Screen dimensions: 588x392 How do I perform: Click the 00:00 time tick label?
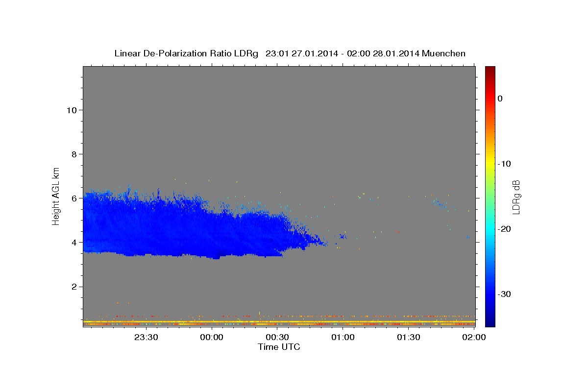(212, 337)
